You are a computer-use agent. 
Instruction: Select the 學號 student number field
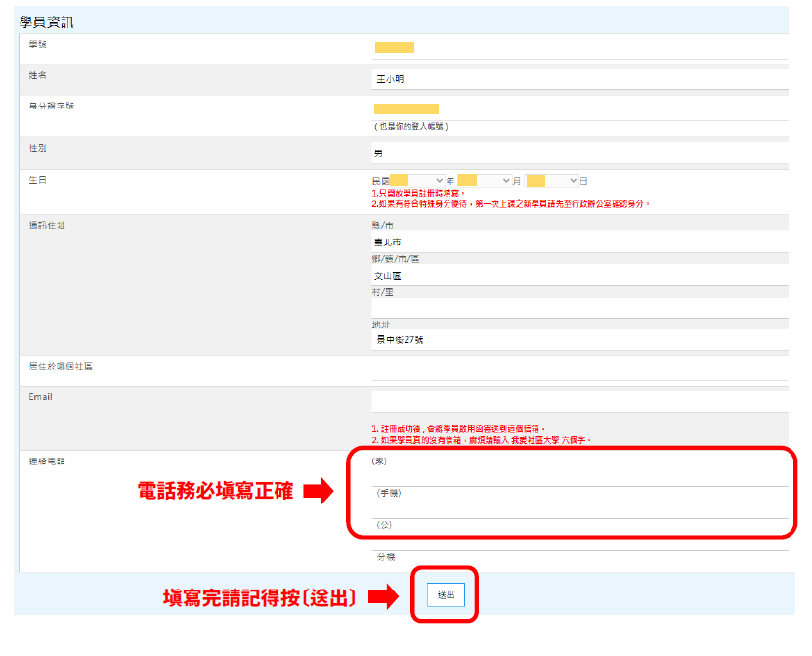click(x=578, y=47)
